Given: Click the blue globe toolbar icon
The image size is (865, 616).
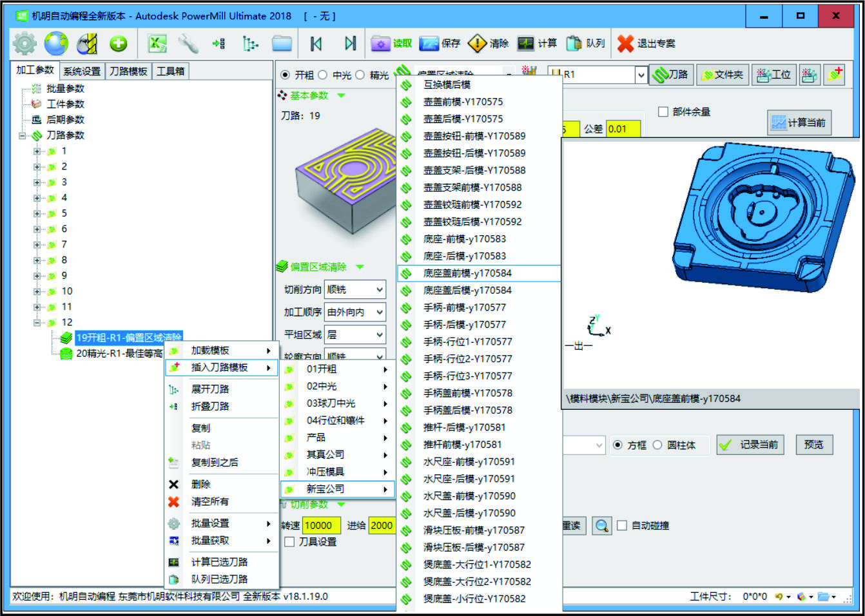Looking at the screenshot, I should click(x=56, y=43).
